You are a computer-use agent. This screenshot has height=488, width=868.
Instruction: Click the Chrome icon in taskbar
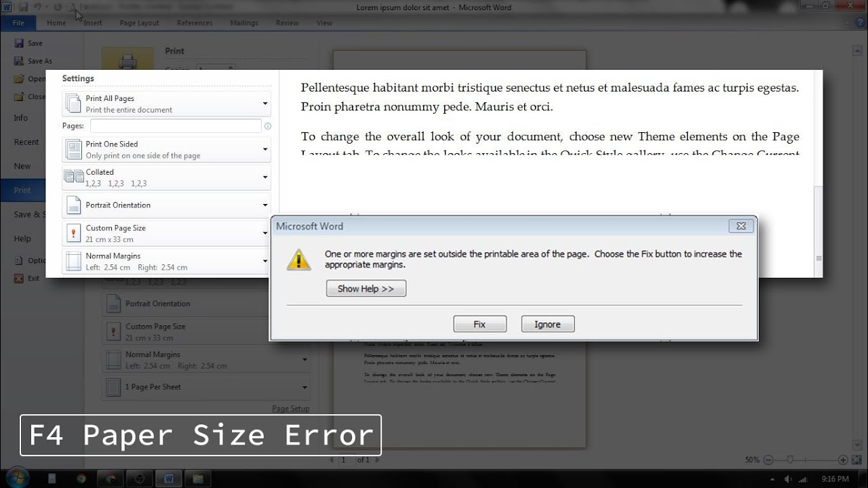coord(81,479)
